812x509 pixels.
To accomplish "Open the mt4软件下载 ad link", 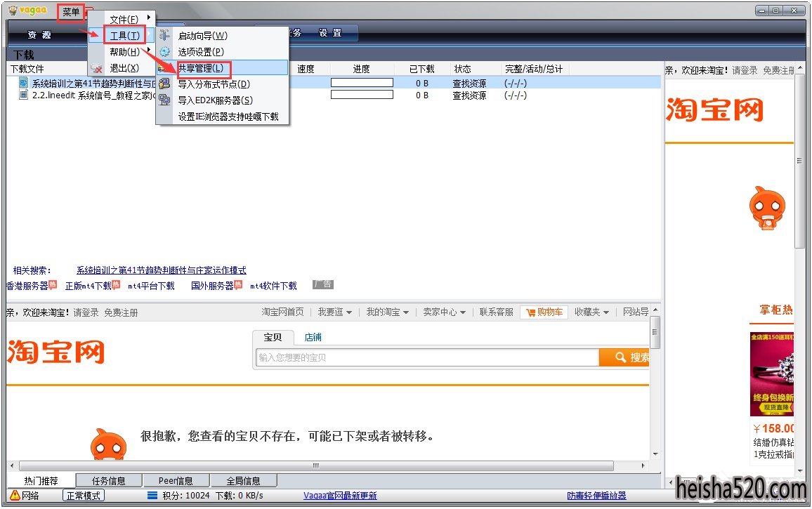I will (273, 286).
